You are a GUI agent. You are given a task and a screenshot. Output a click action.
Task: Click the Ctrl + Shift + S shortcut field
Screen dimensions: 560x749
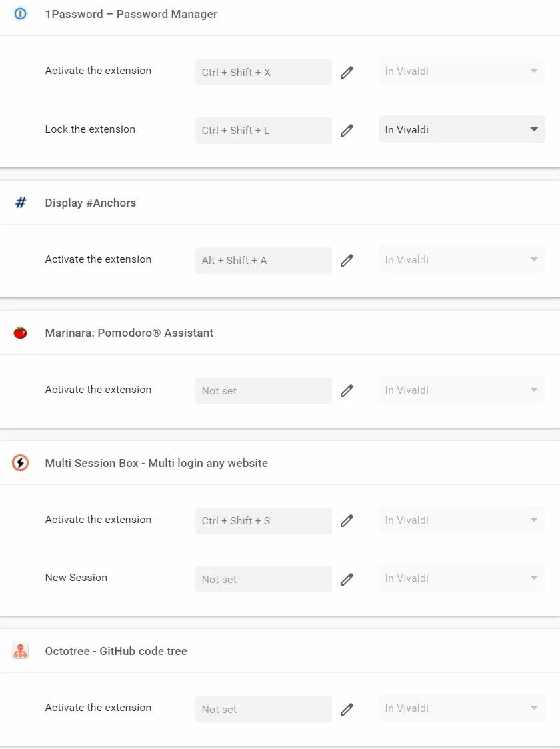pyautogui.click(x=263, y=521)
